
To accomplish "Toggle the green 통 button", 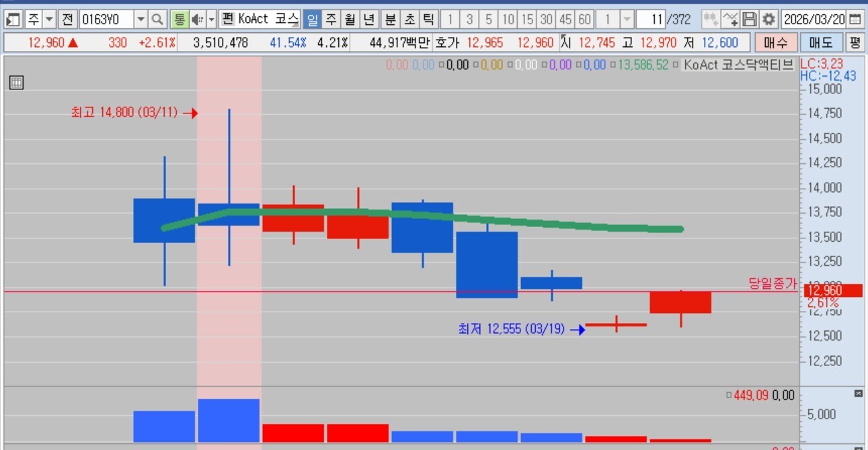I will pyautogui.click(x=179, y=19).
